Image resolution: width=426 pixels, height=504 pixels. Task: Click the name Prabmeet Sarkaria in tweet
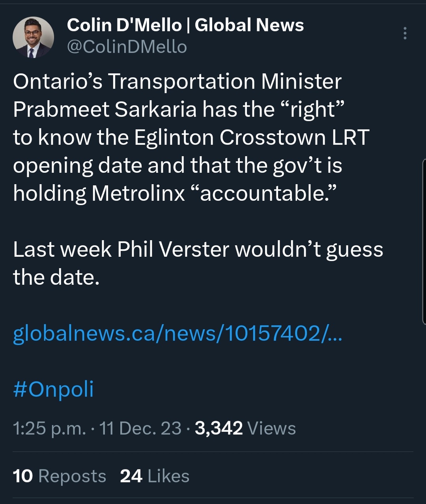click(x=105, y=109)
